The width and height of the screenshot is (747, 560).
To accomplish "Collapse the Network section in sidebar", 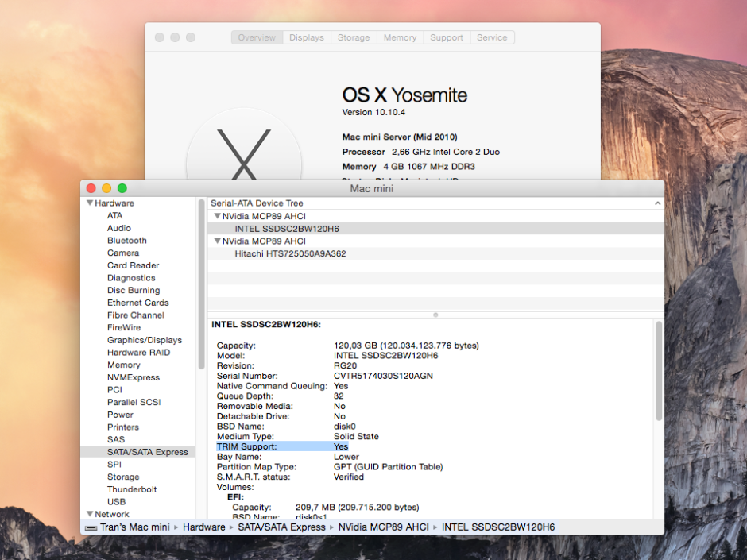I will coord(90,514).
